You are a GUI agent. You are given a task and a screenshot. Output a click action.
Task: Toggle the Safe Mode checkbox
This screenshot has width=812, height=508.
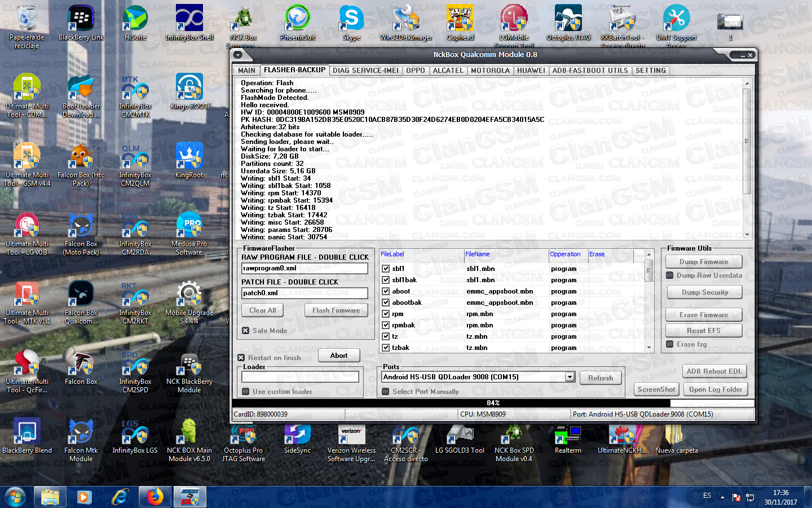pos(245,331)
